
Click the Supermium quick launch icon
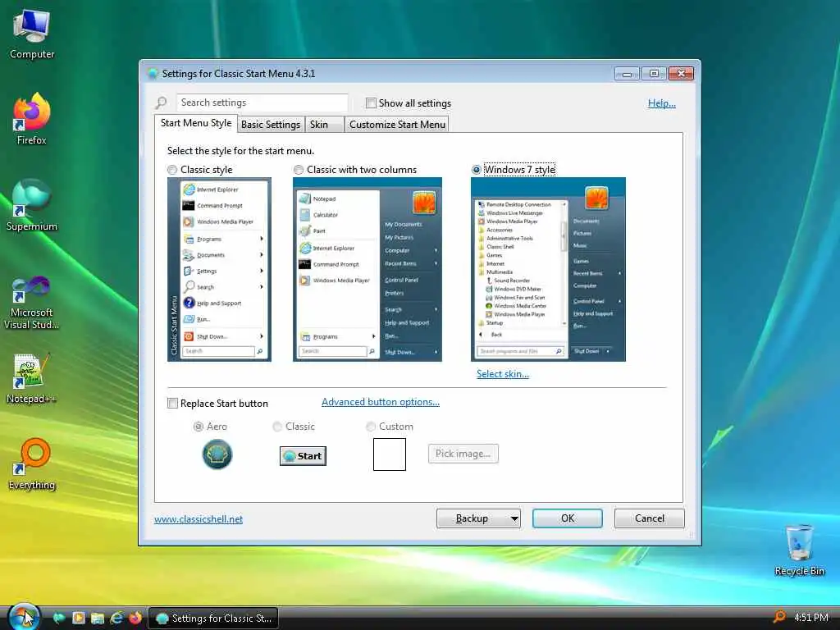(59, 619)
